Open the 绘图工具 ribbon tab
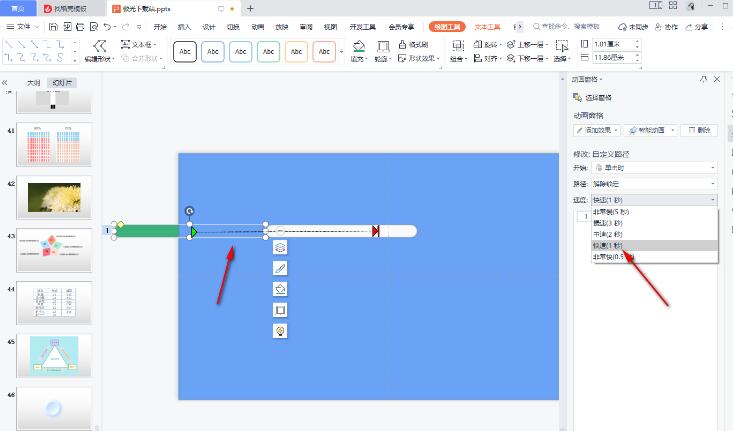 pyautogui.click(x=446, y=27)
